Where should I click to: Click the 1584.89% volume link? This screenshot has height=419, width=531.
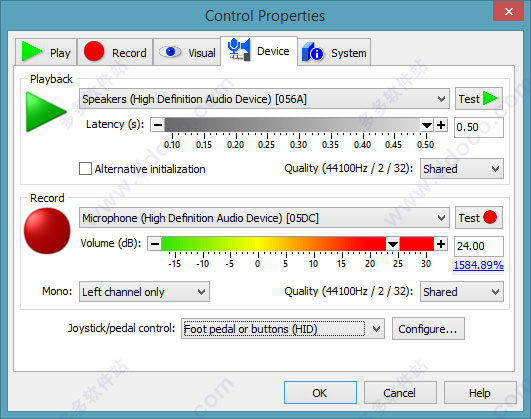coord(478,265)
